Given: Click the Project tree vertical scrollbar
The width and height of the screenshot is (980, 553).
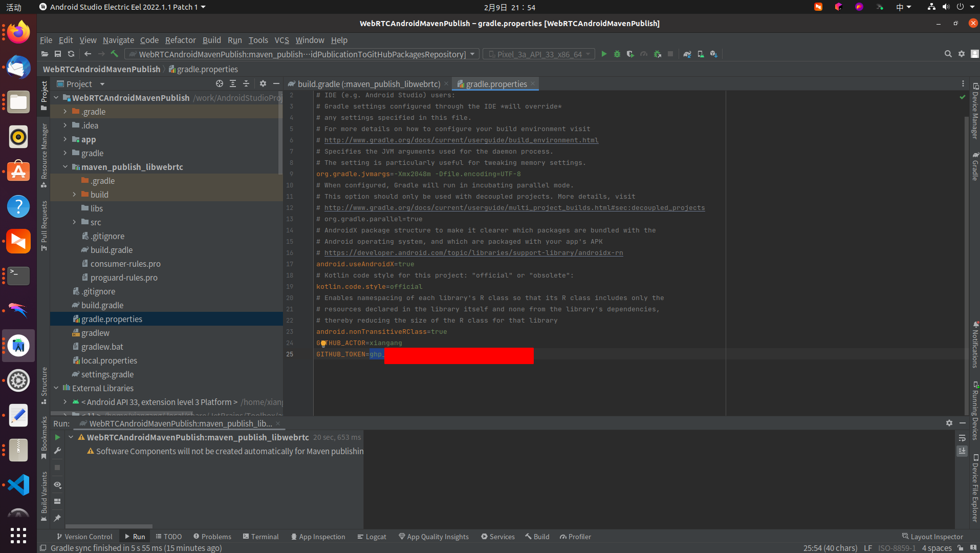Looking at the screenshot, I should (280, 133).
